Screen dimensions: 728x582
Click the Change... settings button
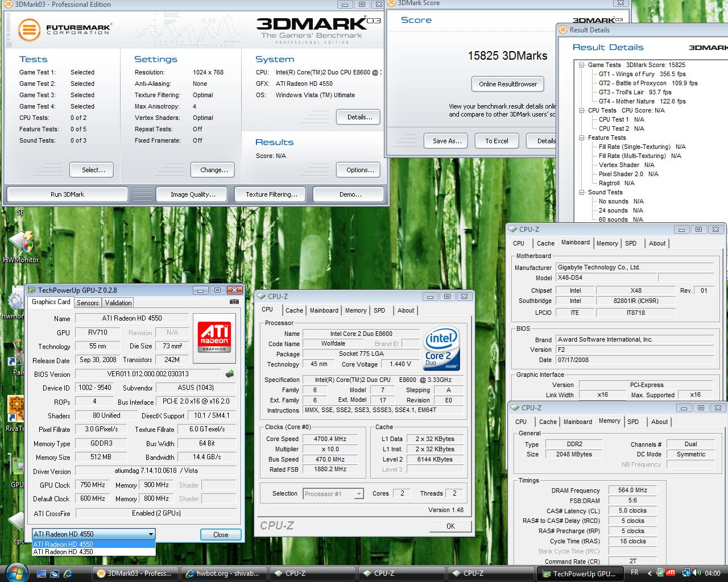(x=214, y=170)
